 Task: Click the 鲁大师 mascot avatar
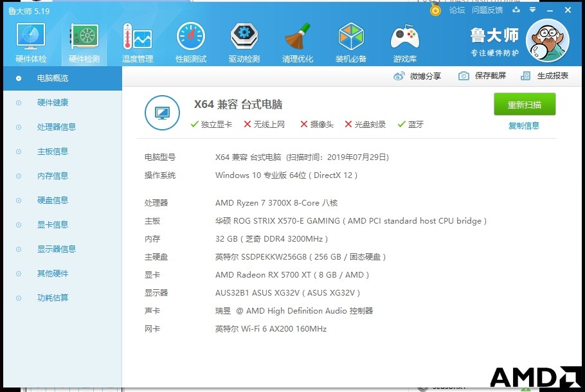tap(547, 40)
